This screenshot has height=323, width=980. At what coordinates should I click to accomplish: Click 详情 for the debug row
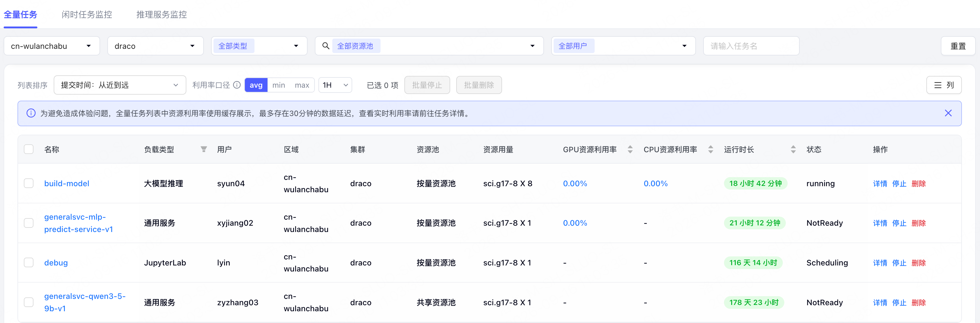(880, 262)
